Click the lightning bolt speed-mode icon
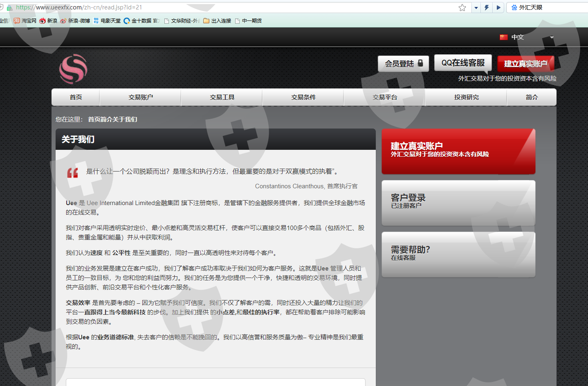The width and height of the screenshot is (588, 386). pos(487,7)
